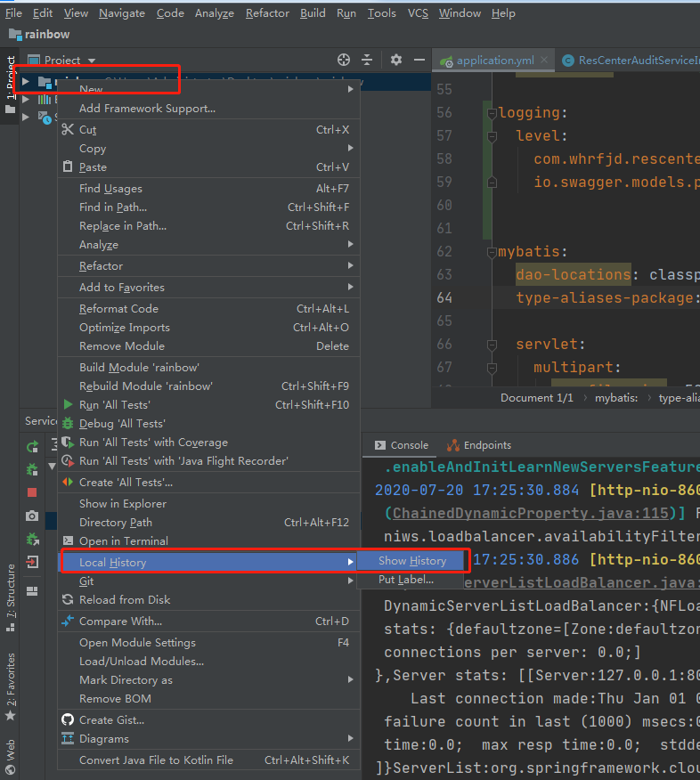Choose Debug 'All Tests' entry
700x780 pixels.
[208, 424]
